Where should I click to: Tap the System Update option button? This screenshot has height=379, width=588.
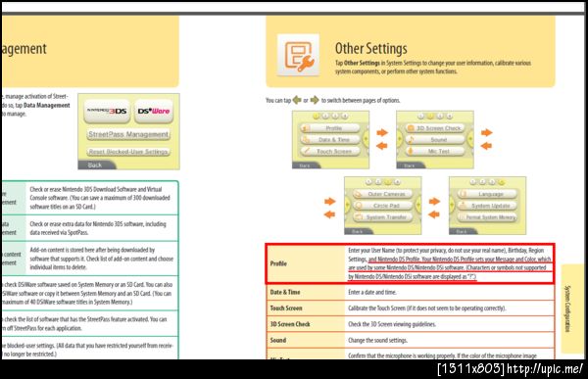click(x=487, y=206)
